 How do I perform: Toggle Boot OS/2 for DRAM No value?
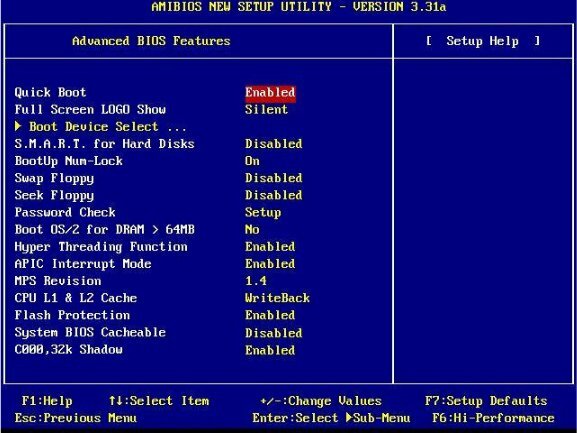pos(252,229)
